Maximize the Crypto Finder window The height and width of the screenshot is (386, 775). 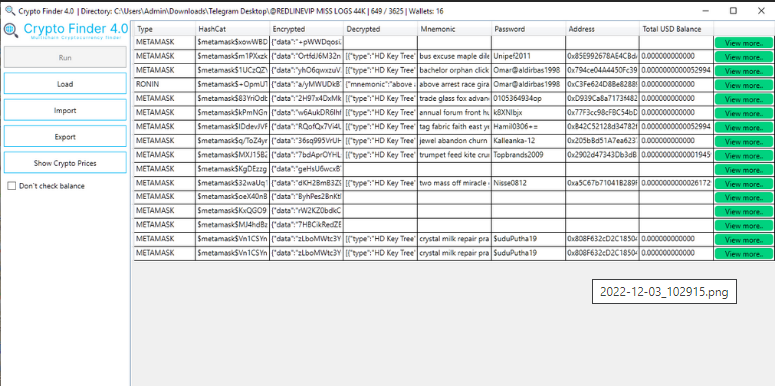coord(733,10)
